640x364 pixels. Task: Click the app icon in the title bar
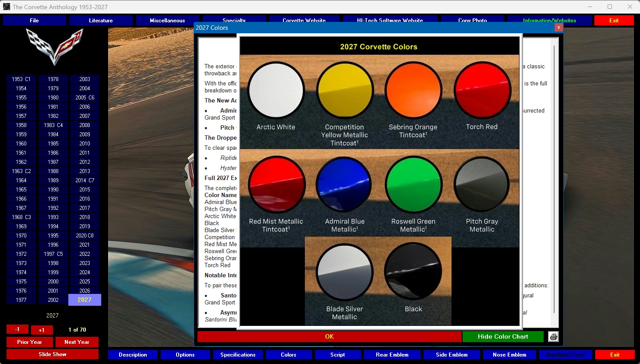pyautogui.click(x=6, y=7)
